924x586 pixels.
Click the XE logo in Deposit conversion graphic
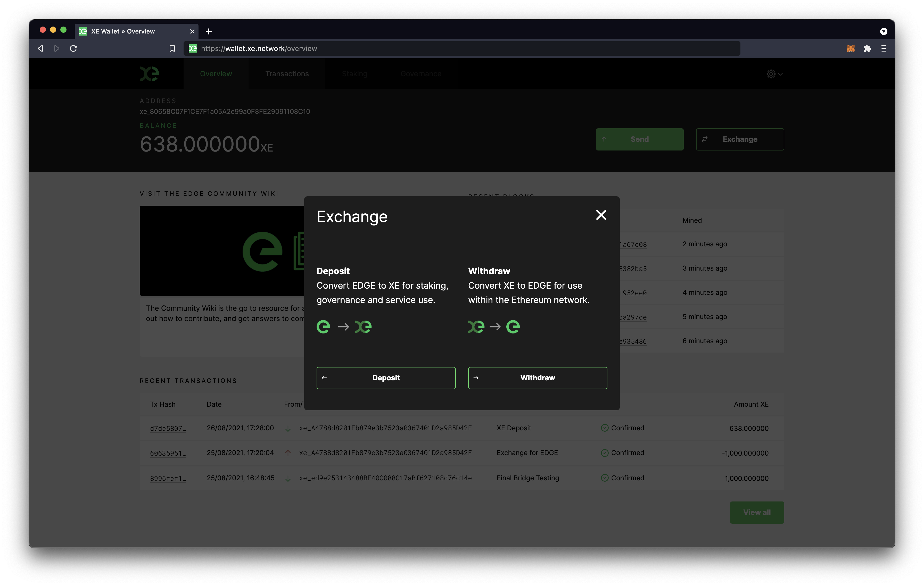click(363, 327)
